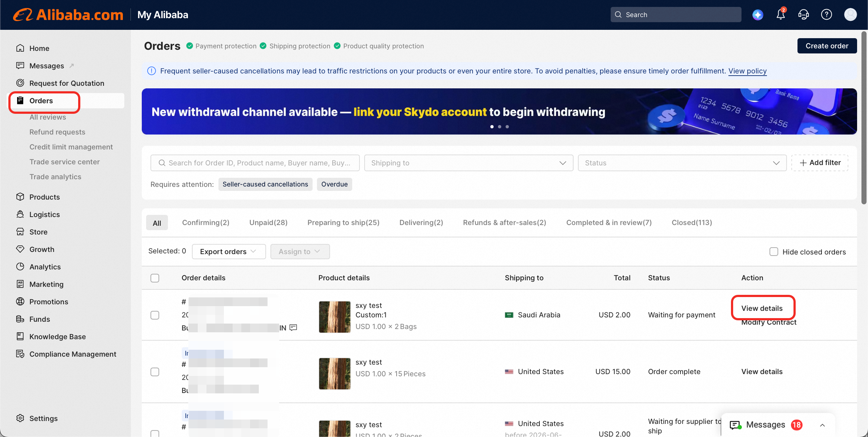This screenshot has height=437, width=868.
Task: Switch to Refunds & after-sales(2) tab
Action: click(x=505, y=222)
